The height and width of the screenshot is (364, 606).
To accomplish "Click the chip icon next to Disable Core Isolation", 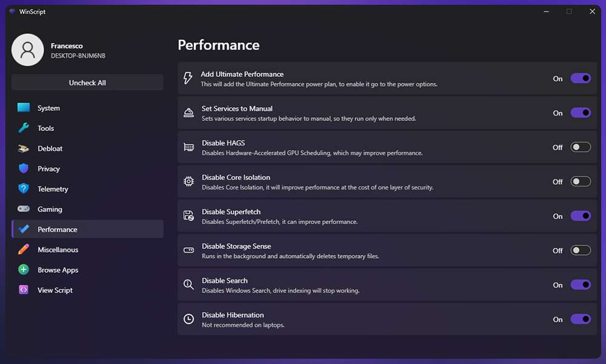I will click(188, 181).
